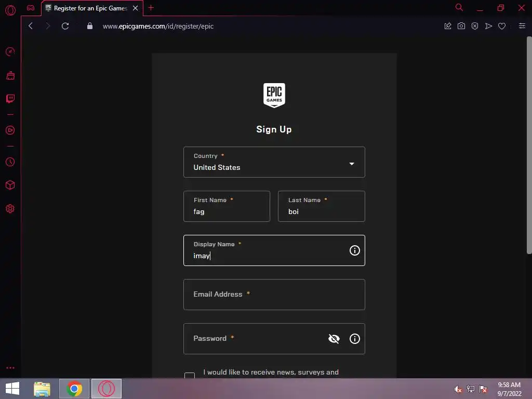Open the network tray icon
This screenshot has width=532, height=399.
click(471, 389)
